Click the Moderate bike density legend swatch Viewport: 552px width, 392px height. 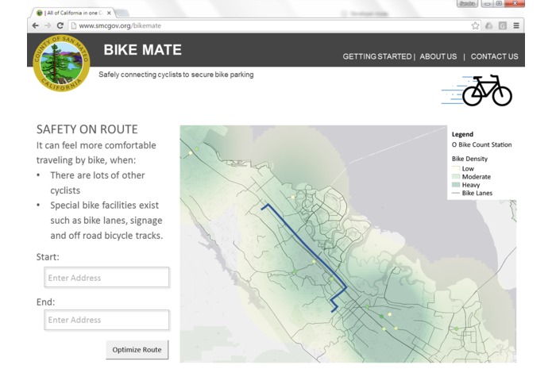[456, 177]
